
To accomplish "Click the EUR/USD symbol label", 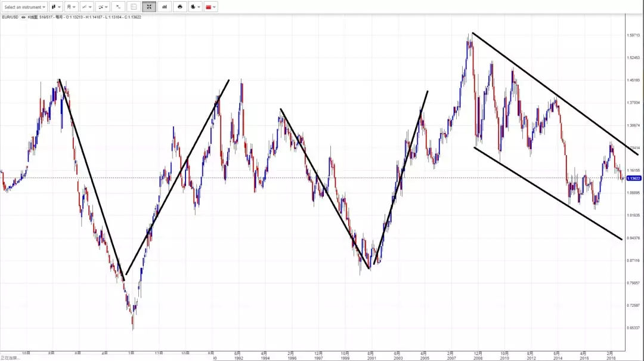I will (10, 17).
